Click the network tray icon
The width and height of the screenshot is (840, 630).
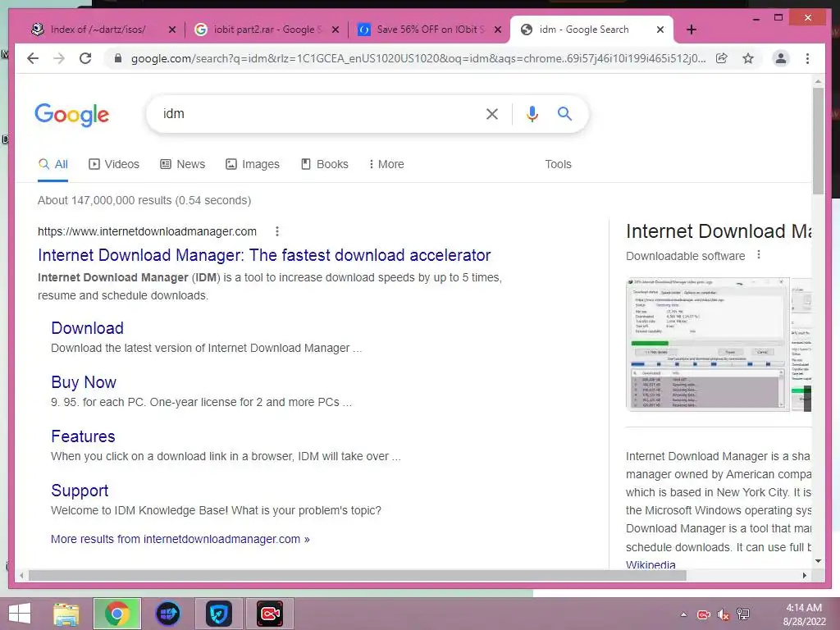point(743,614)
